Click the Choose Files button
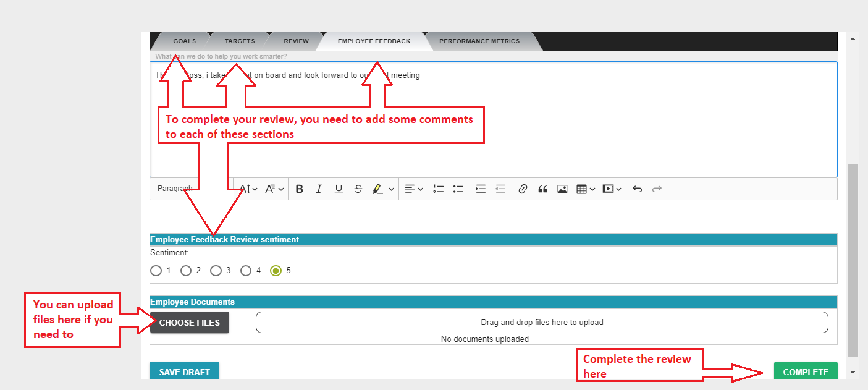This screenshot has height=390, width=868. (x=190, y=323)
